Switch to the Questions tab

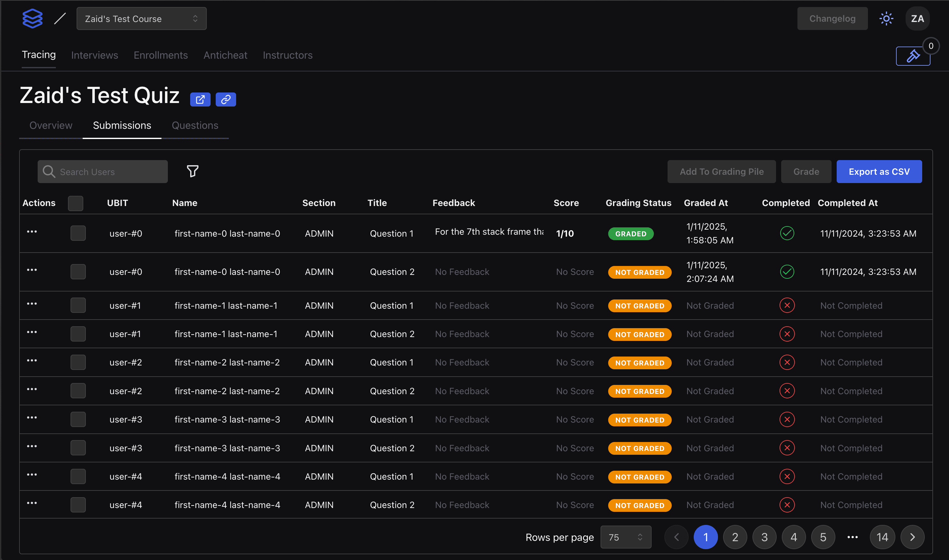point(195,125)
